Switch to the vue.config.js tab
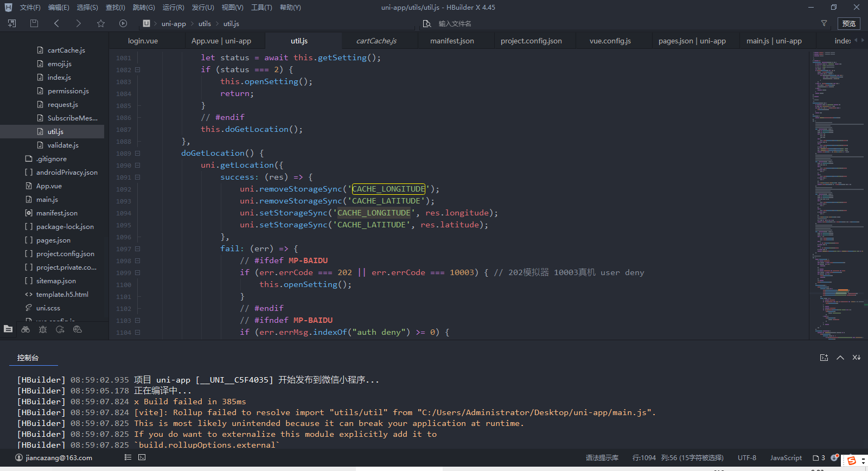Image resolution: width=868 pixels, height=471 pixels. [610, 41]
